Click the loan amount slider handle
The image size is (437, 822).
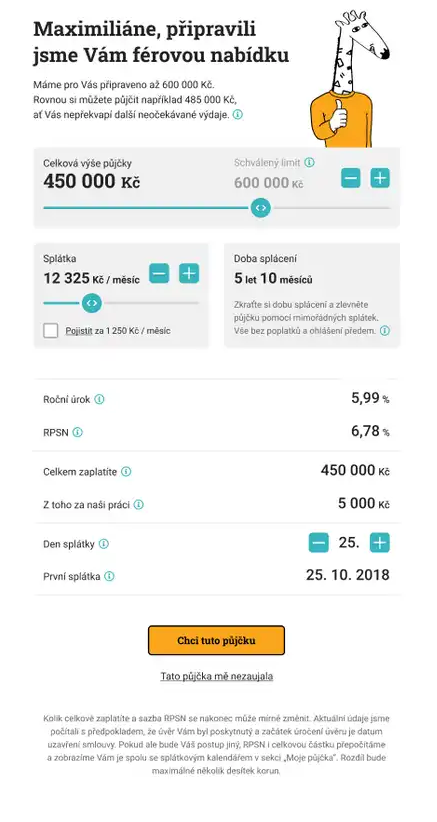pyautogui.click(x=260, y=208)
